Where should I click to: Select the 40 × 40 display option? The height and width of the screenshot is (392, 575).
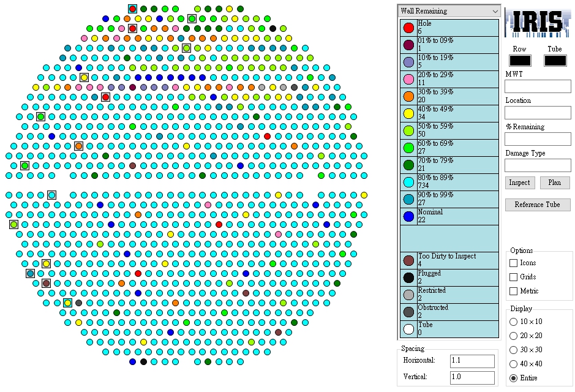coord(513,364)
